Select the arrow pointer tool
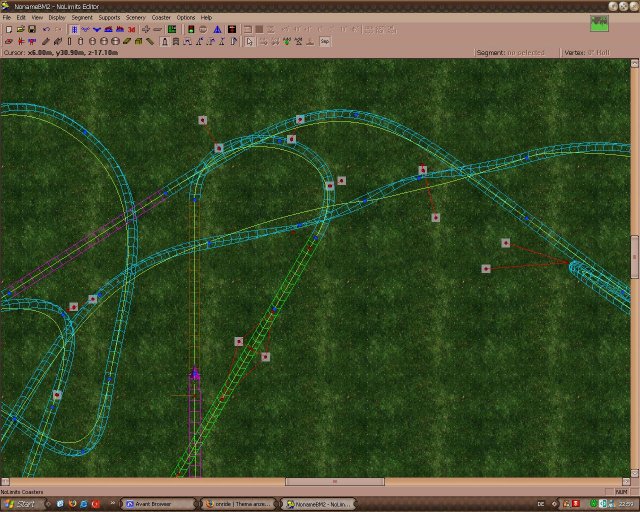The image size is (640, 512). [250, 42]
